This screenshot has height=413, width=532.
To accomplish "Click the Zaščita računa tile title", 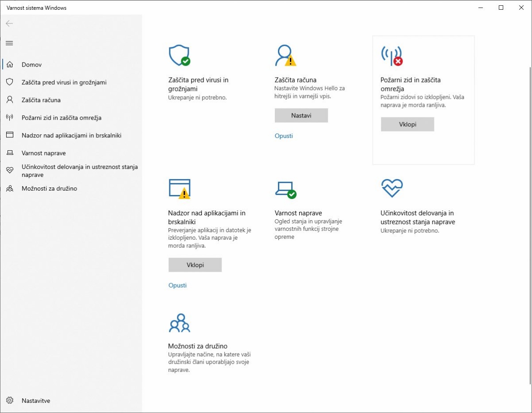I will click(296, 80).
